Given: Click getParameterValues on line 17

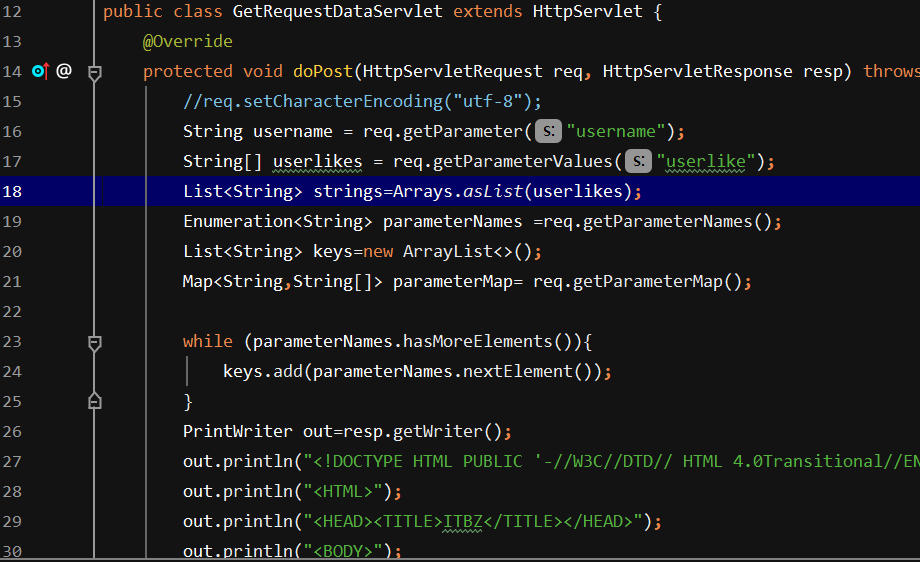Looking at the screenshot, I should pos(522,161).
